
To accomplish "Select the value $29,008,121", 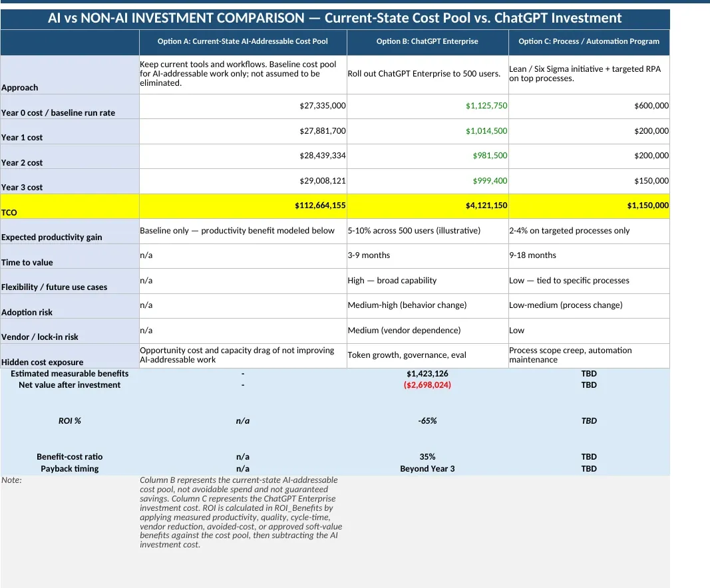I will (243, 181).
